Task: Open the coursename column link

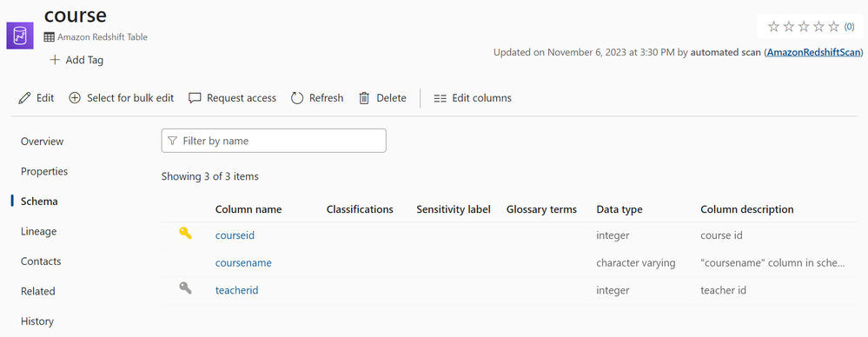Action: 243,263
